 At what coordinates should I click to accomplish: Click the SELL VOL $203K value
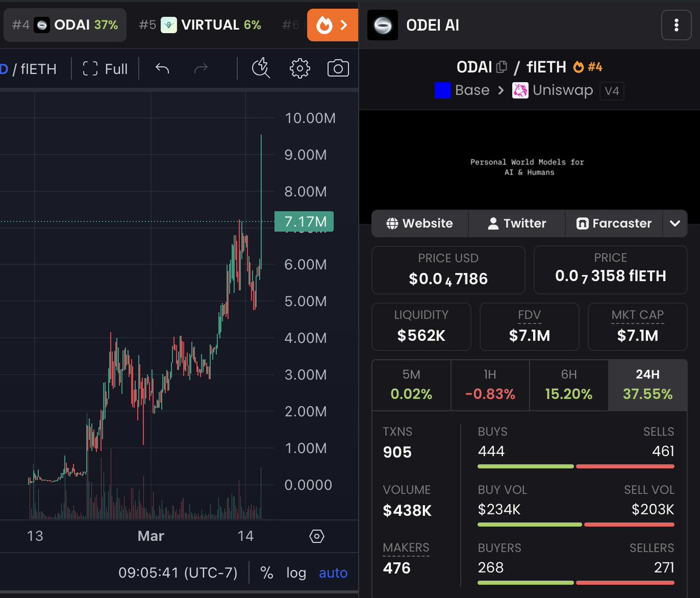tap(653, 509)
